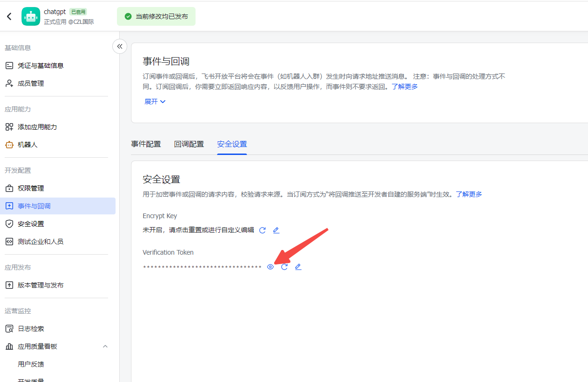
Task: Click the 当前修改均已发布 notification
Action: [x=156, y=16]
